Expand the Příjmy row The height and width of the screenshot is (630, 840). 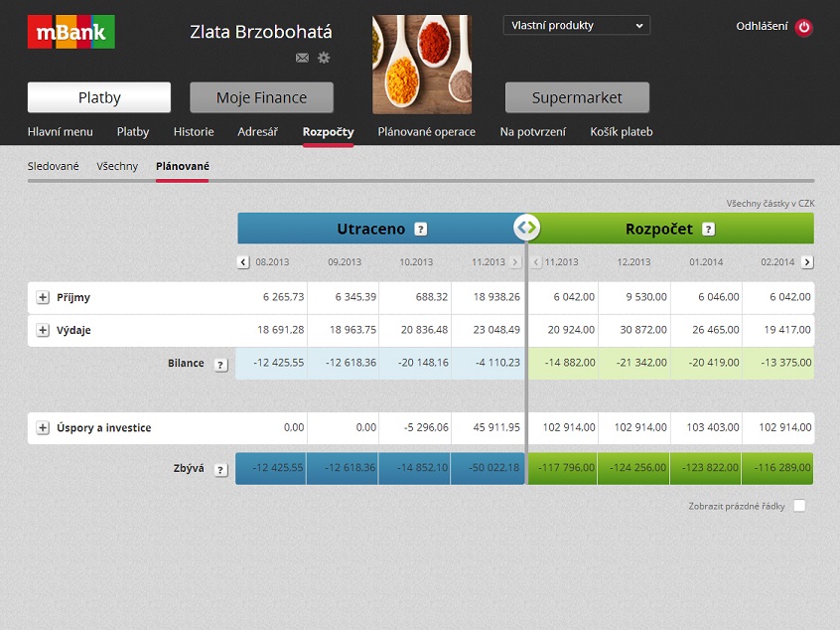click(x=43, y=298)
